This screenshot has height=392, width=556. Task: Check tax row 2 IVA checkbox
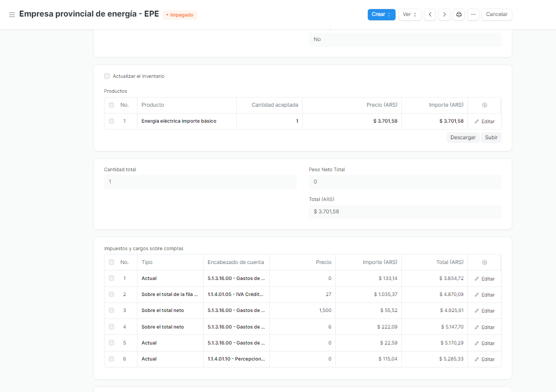coord(111,294)
